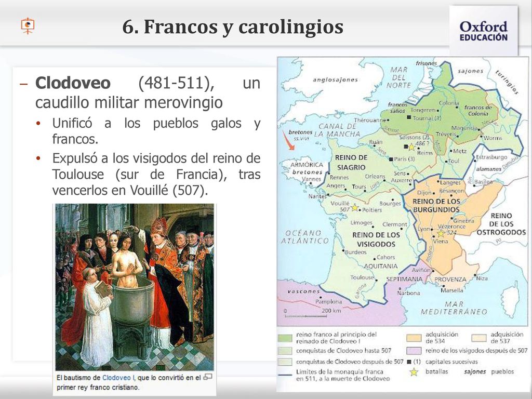Click the city label 'Narbona' on the map
Image resolution: width=532 pixels, height=399 pixels.
pos(409,292)
